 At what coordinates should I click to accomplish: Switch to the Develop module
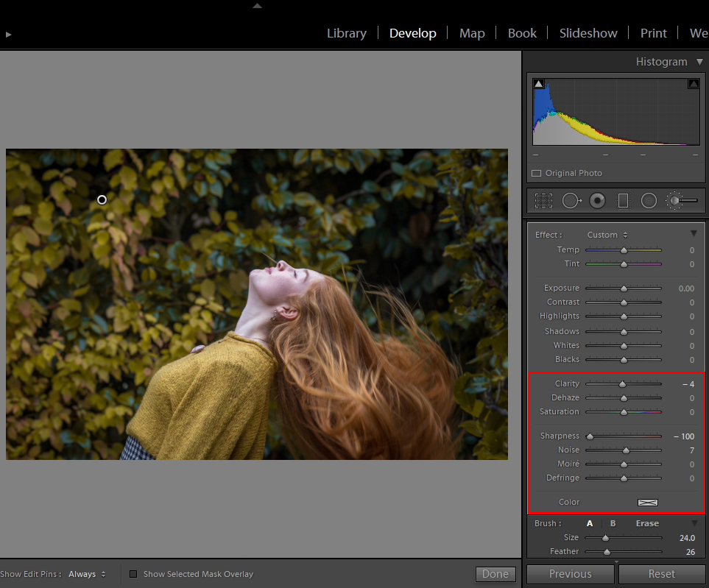point(413,33)
